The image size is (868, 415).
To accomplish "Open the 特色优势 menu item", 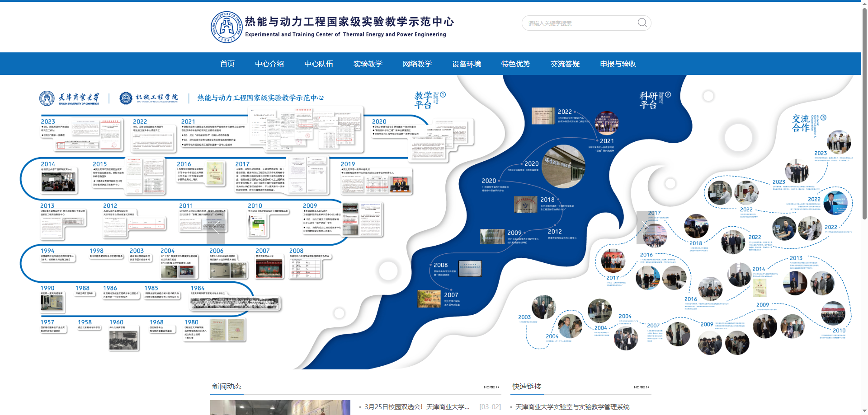I will (x=516, y=64).
